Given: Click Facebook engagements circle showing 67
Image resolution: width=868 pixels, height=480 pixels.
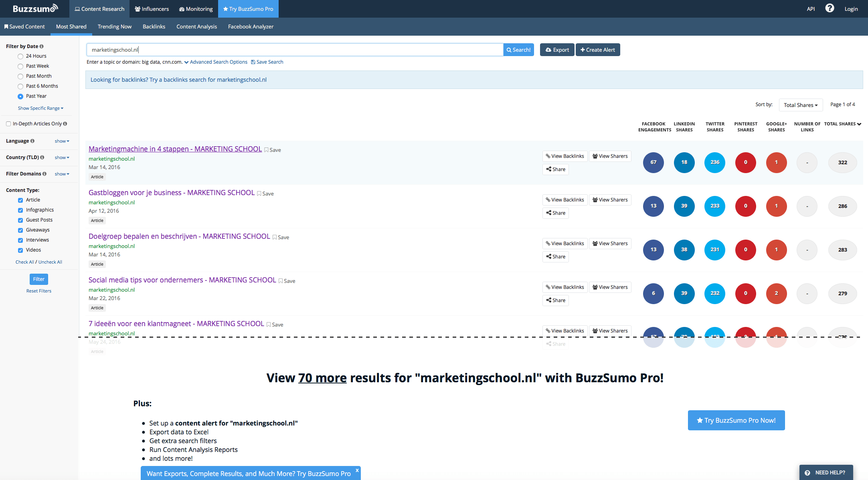Looking at the screenshot, I should coord(654,162).
